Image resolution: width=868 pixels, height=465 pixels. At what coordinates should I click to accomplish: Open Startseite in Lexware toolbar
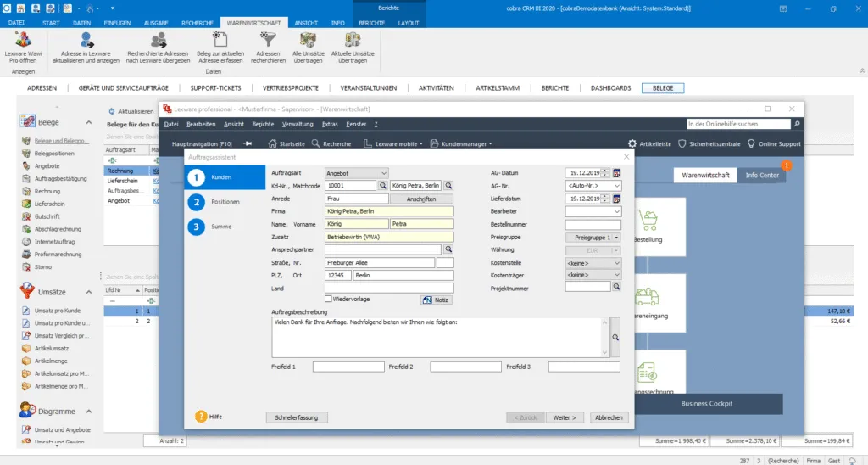click(x=287, y=143)
